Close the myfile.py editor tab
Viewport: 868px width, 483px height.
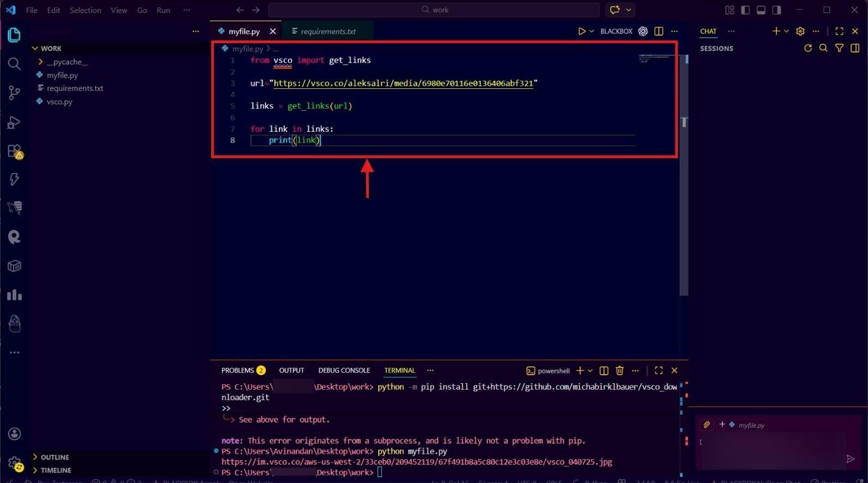pos(273,32)
